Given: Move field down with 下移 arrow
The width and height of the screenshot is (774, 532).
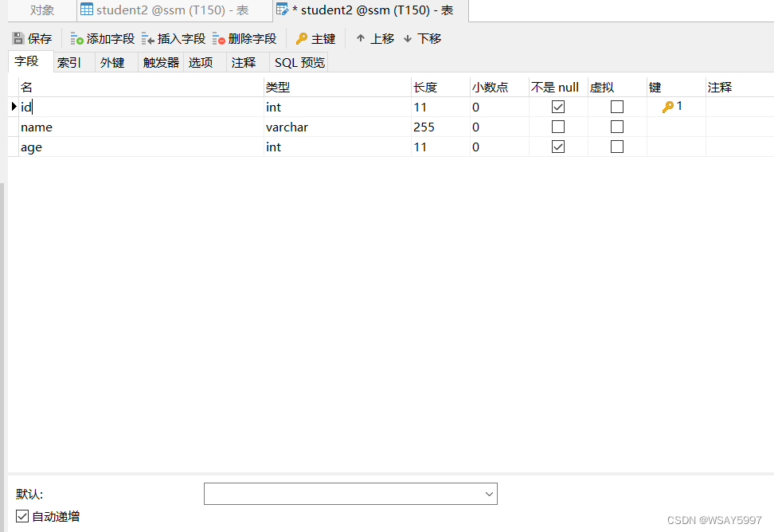Looking at the screenshot, I should click(x=423, y=38).
